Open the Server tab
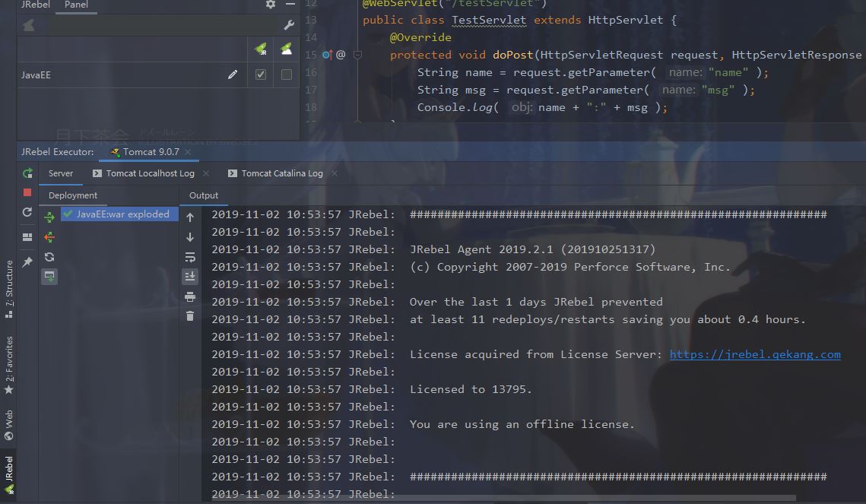 pos(61,173)
